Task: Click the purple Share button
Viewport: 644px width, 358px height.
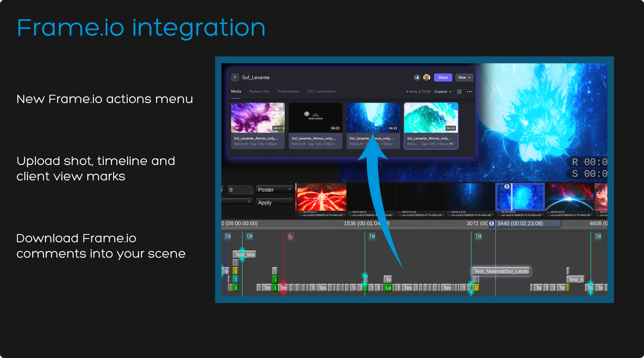Action: pos(443,77)
